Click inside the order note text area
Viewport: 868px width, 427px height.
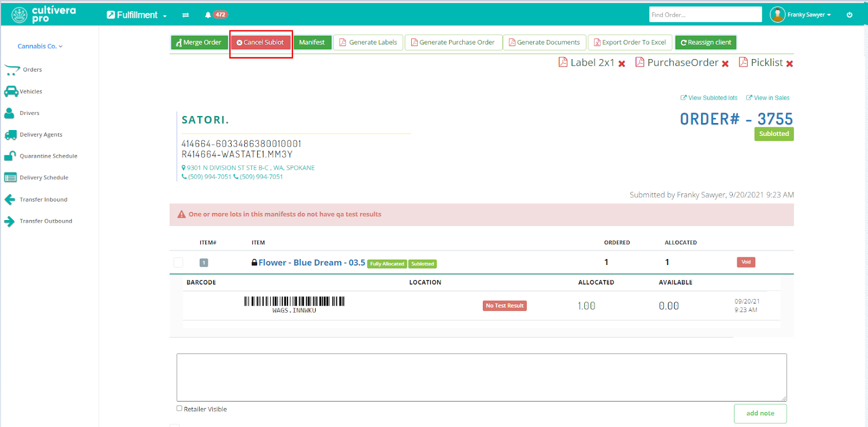coord(481,377)
